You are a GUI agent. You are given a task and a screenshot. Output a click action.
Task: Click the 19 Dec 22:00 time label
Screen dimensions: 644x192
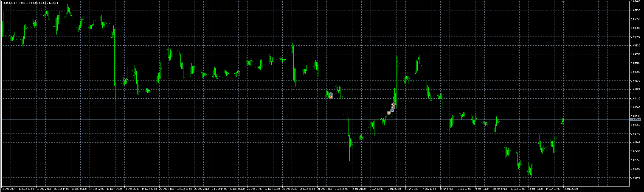click(149, 189)
